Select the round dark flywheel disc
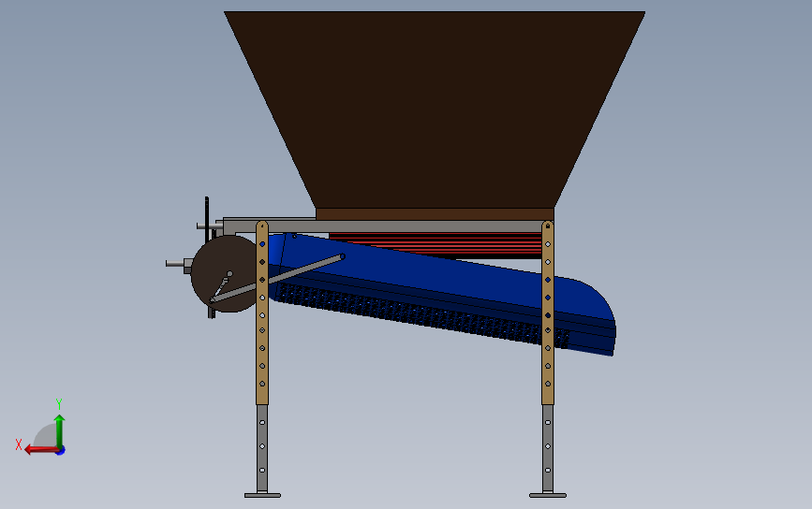Image resolution: width=812 pixels, height=509 pixels. (x=224, y=274)
